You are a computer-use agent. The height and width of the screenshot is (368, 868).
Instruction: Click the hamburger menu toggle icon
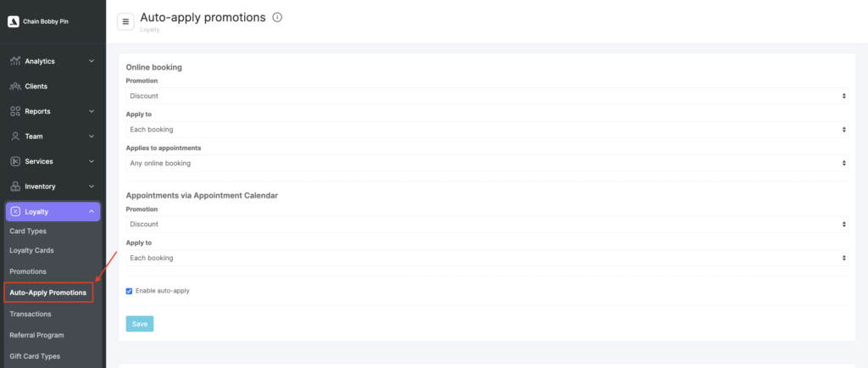[x=126, y=21]
